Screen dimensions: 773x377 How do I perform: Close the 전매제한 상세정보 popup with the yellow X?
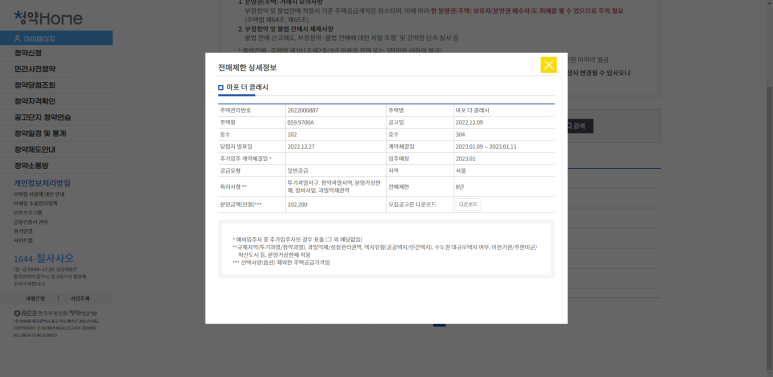548,65
